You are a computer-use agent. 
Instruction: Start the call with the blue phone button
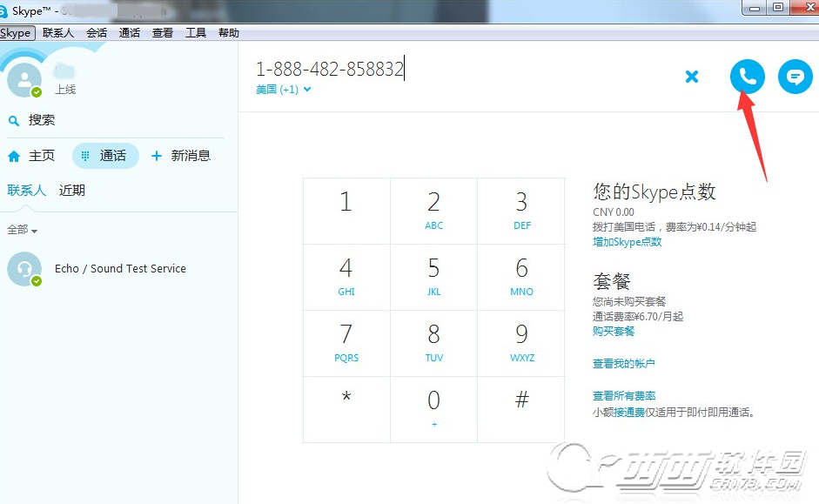tap(747, 77)
